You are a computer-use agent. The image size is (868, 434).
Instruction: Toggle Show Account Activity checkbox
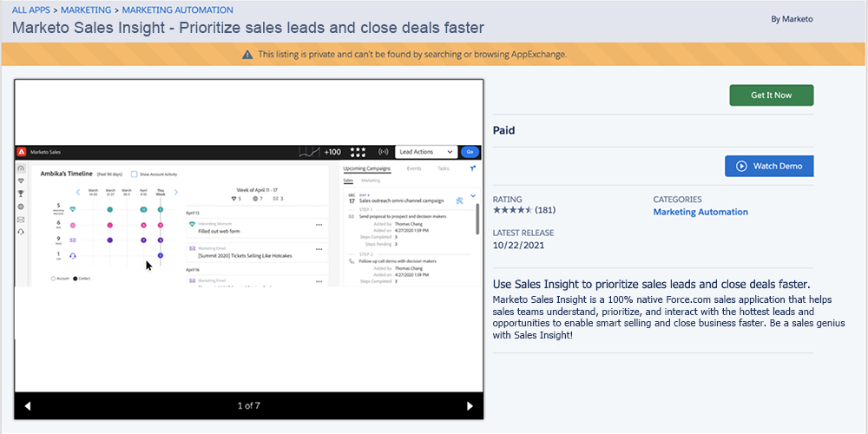coord(134,174)
